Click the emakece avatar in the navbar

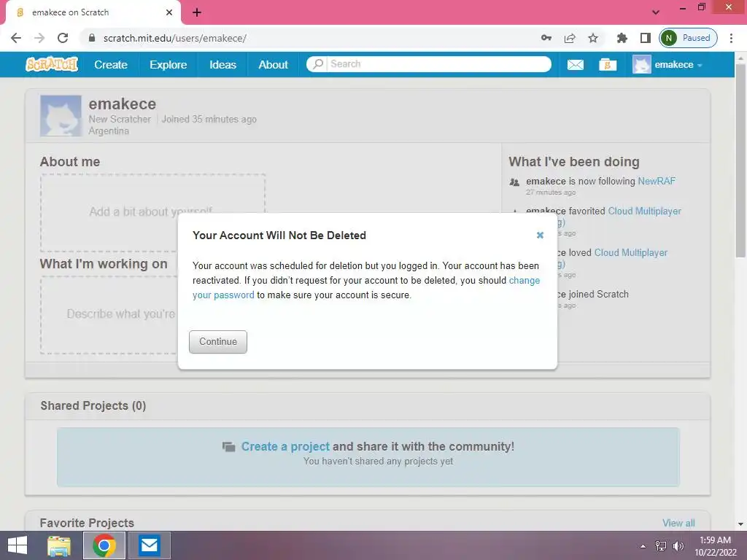[641, 64]
